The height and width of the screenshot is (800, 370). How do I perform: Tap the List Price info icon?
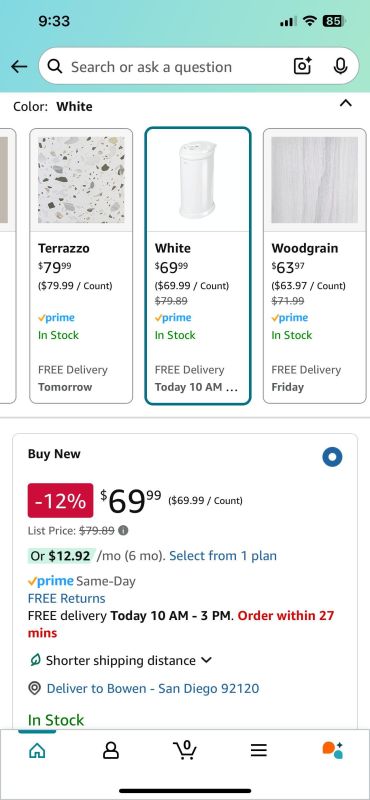(x=123, y=531)
